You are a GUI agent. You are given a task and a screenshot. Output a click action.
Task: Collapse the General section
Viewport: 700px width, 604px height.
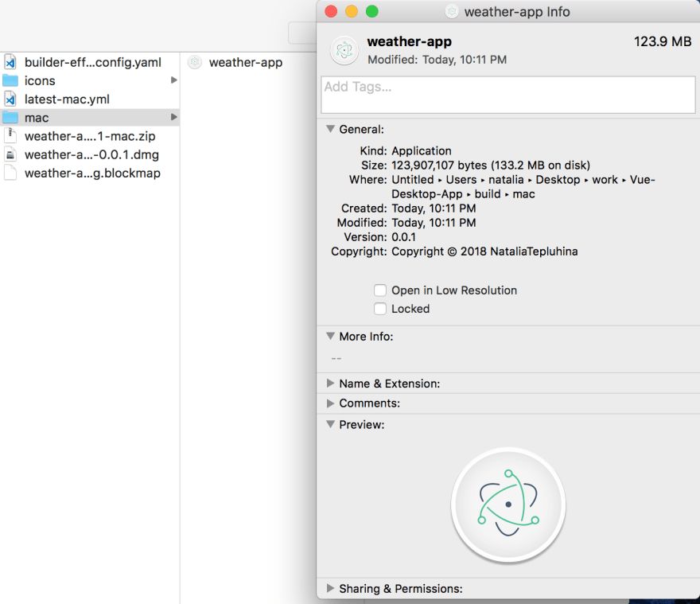(330, 129)
